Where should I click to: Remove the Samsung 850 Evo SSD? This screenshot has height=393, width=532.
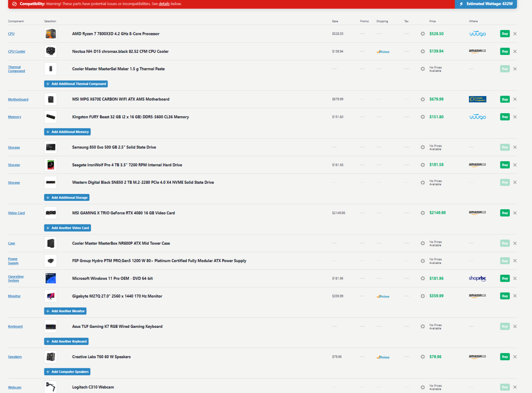click(515, 147)
